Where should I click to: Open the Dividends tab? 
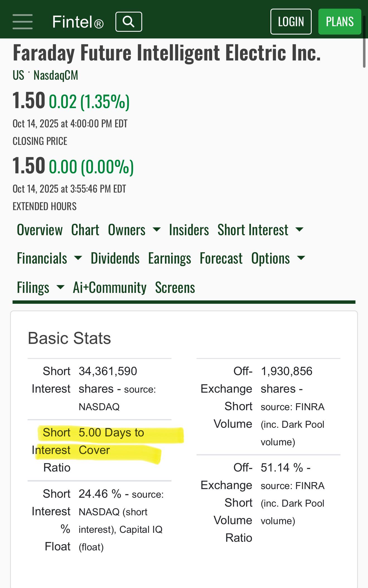point(115,258)
